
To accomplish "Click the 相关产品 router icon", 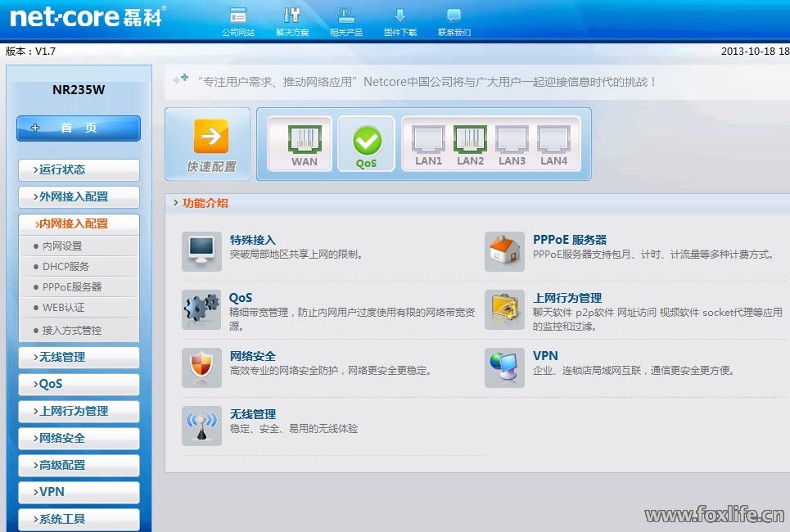I will point(345,16).
